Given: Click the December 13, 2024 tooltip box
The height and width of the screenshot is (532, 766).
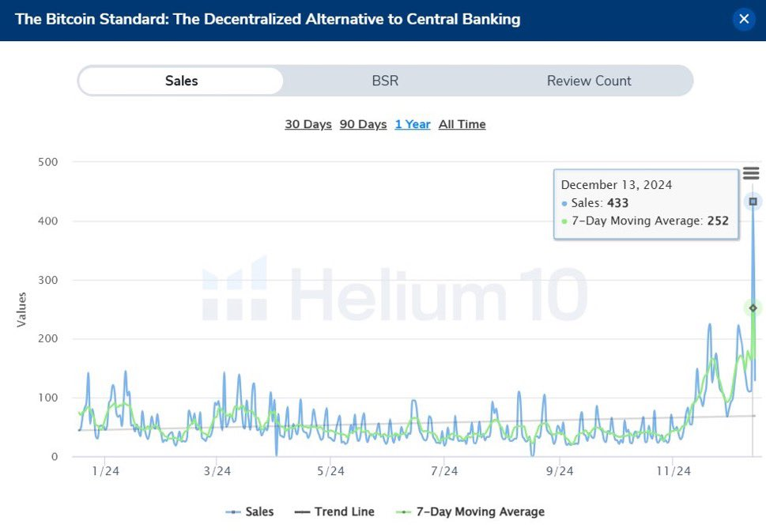Looking at the screenshot, I should 646,204.
